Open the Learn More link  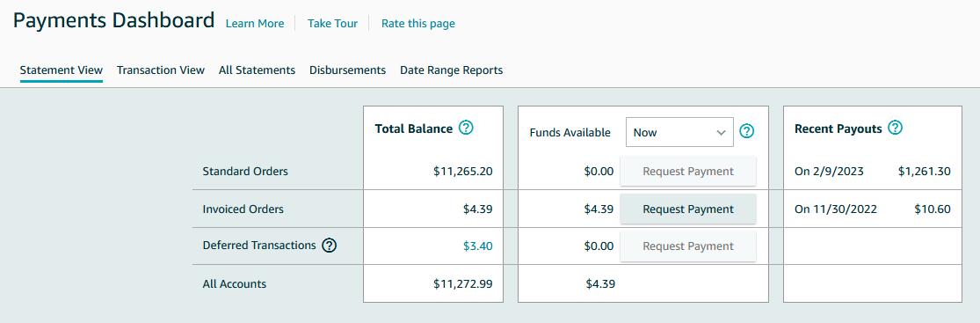[254, 24]
